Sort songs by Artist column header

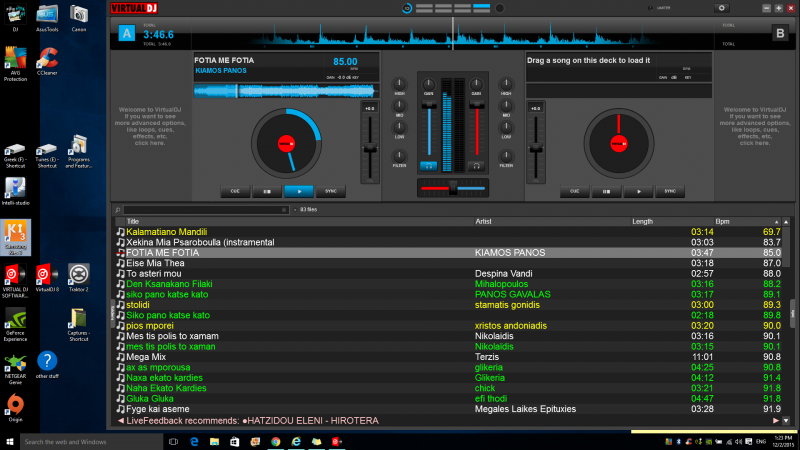pyautogui.click(x=485, y=221)
